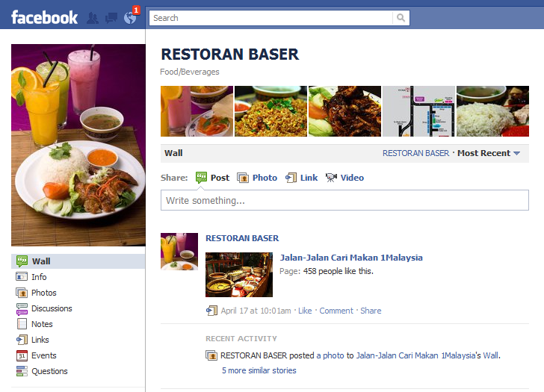Click into the Search field

(271, 18)
